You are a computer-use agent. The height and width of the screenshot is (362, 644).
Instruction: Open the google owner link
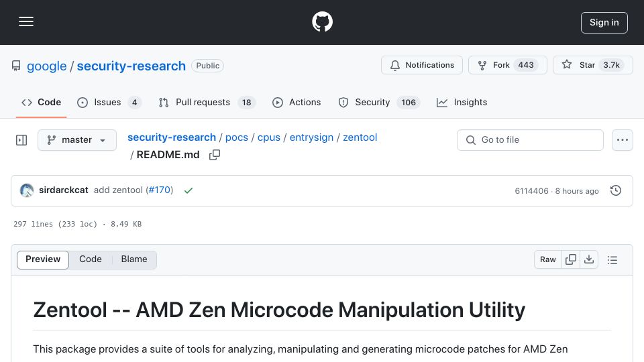point(46,66)
